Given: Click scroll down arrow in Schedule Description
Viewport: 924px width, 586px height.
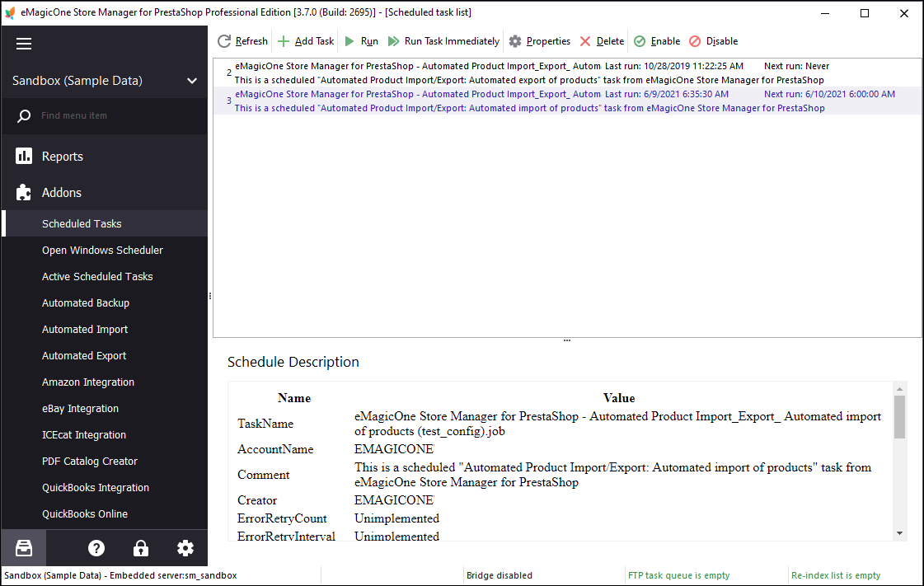Looking at the screenshot, I should tap(899, 533).
